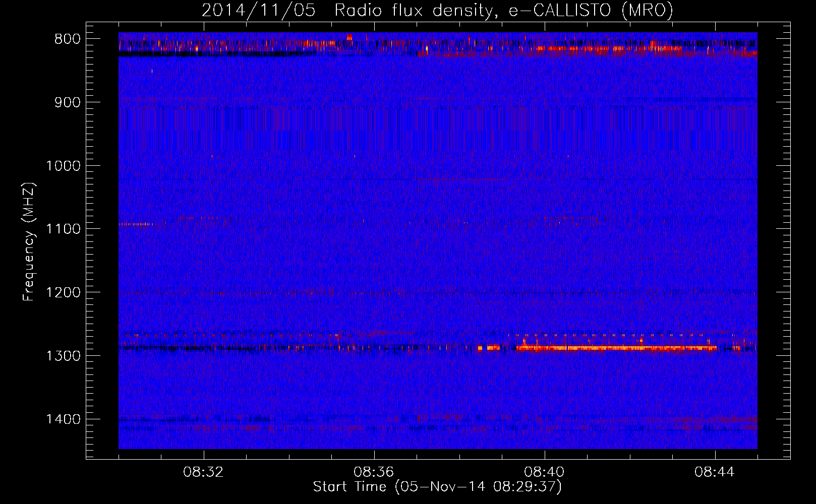Click the '800' frequency axis label
Viewport: 816px width, 504px height.
[68, 39]
